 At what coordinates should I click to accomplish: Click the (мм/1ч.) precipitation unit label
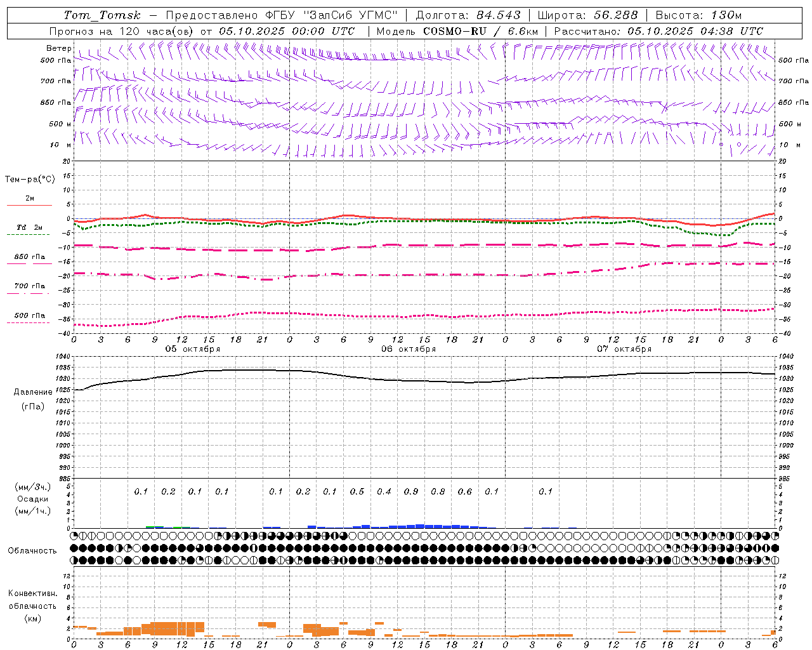33,511
